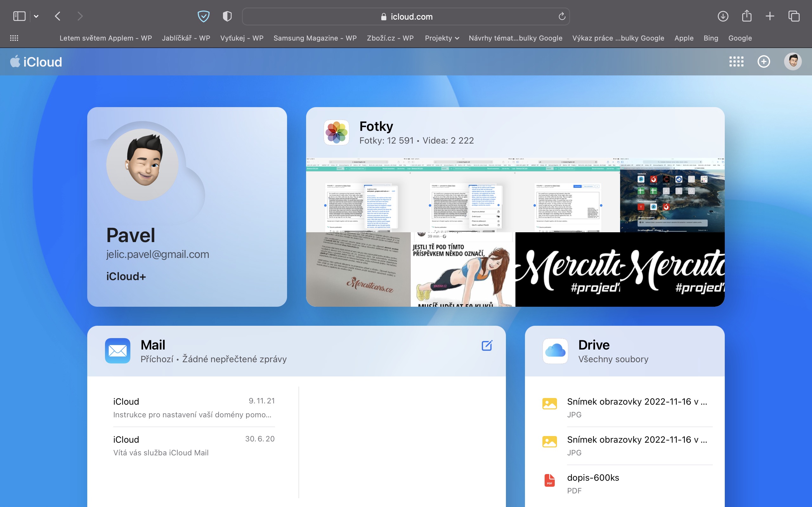Show Safari downloads

pyautogui.click(x=723, y=16)
